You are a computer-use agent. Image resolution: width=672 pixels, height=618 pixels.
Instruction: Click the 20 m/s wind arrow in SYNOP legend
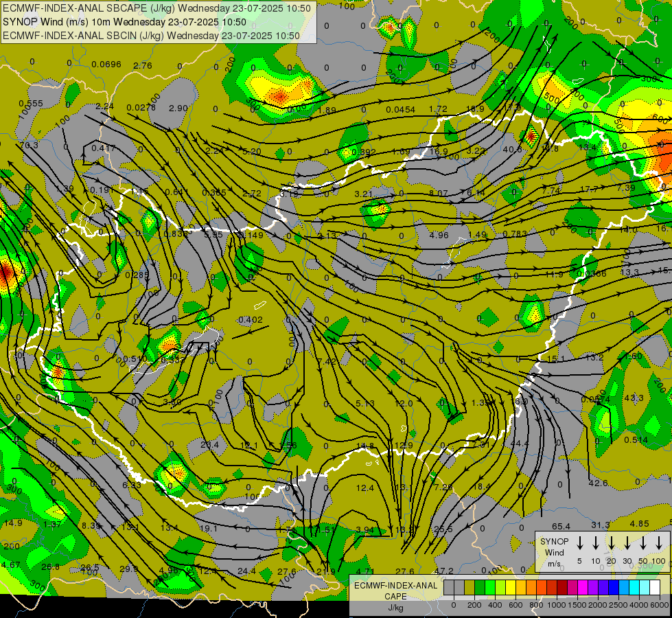point(612,543)
